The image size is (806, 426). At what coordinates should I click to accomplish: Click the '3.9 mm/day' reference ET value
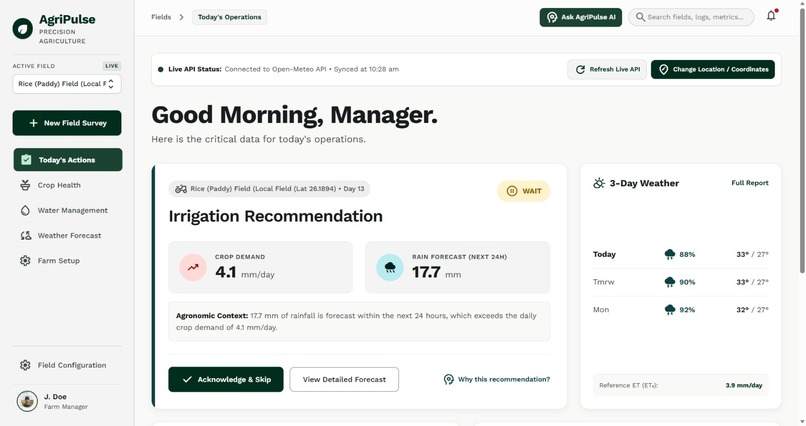coord(744,385)
